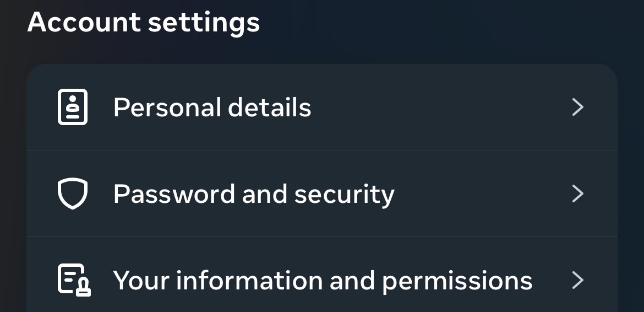This screenshot has height=312, width=644.
Task: Click the Account settings heading
Action: (144, 23)
